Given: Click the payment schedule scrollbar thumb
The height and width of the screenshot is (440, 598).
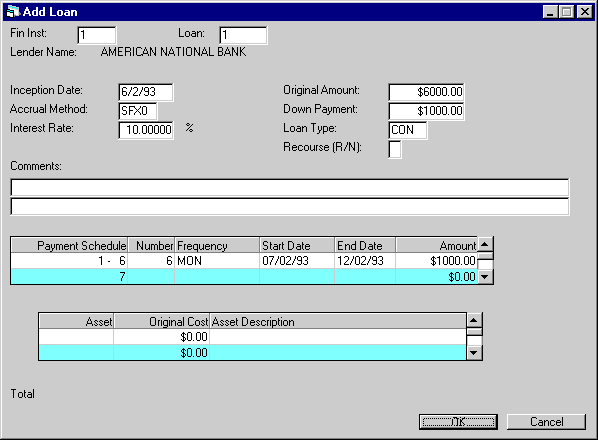Looking at the screenshot, I should point(485,256).
